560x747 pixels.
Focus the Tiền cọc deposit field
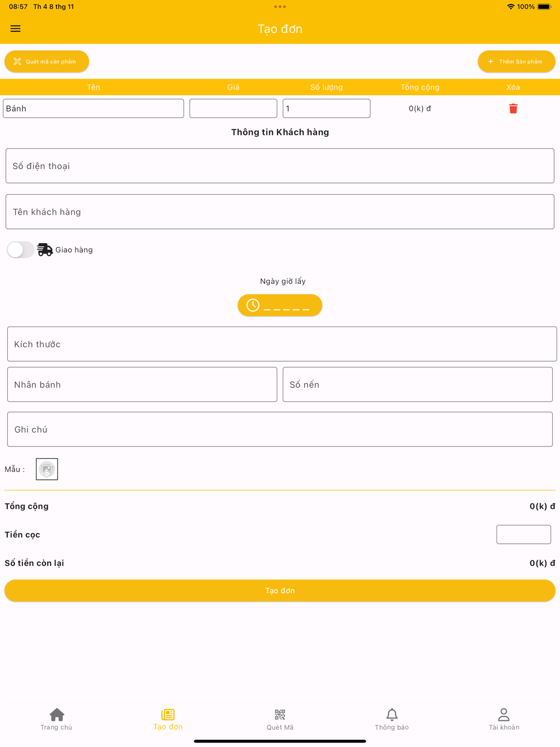524,534
